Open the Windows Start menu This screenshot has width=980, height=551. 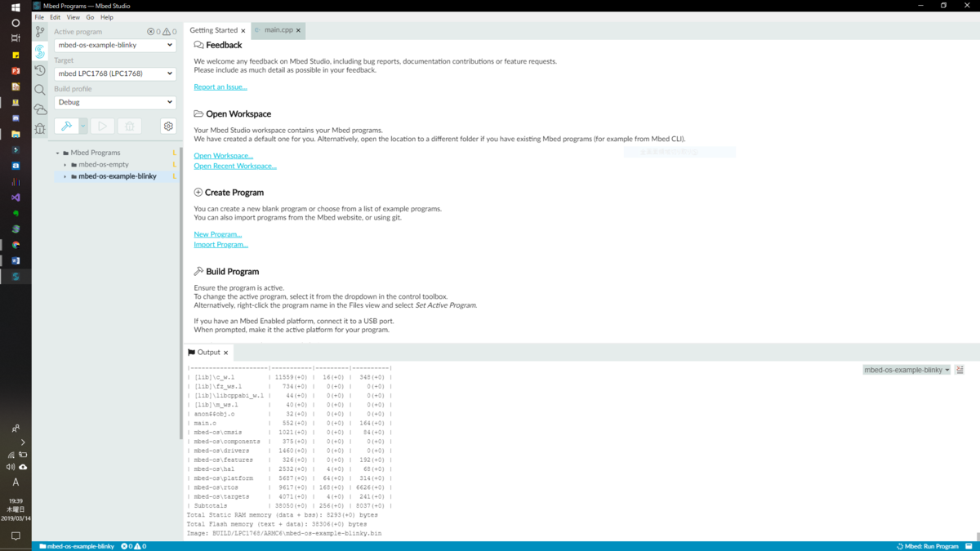[16, 7]
